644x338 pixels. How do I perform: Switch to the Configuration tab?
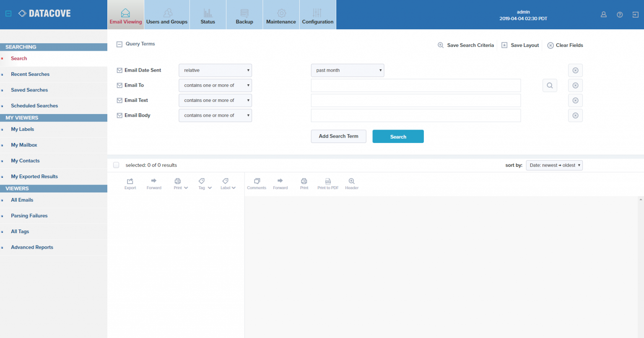(317, 14)
